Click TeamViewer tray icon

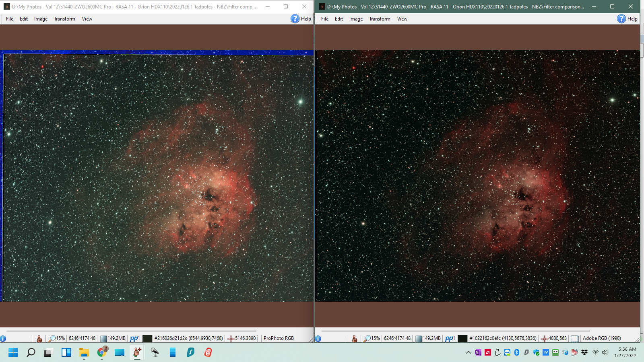point(507,352)
